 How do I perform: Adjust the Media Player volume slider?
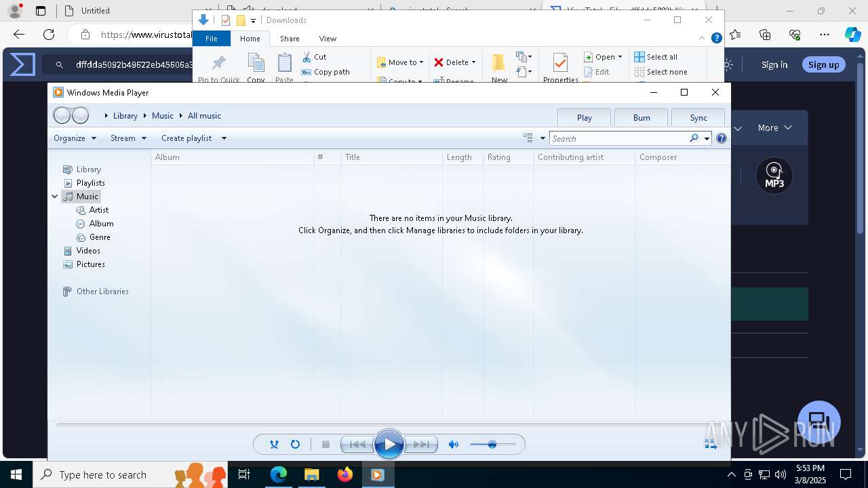492,445
